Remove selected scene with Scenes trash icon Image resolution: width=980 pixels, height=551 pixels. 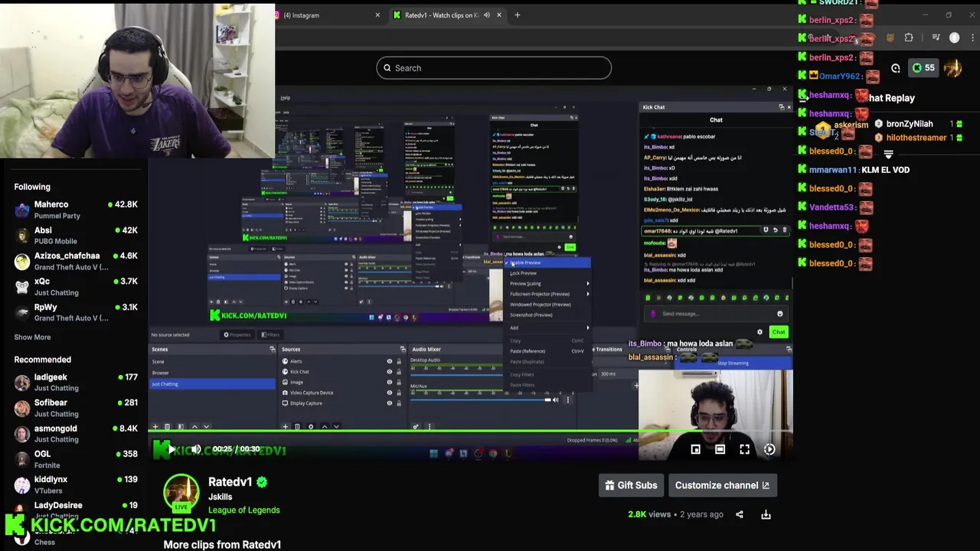point(168,426)
